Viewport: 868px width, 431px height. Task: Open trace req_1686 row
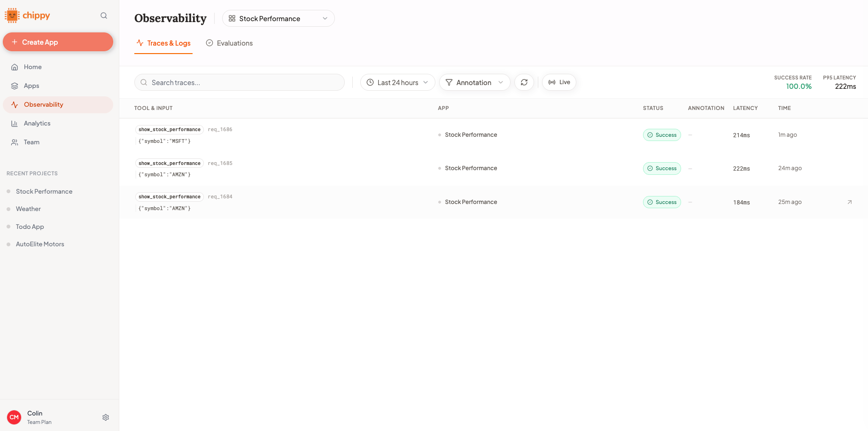(493, 135)
